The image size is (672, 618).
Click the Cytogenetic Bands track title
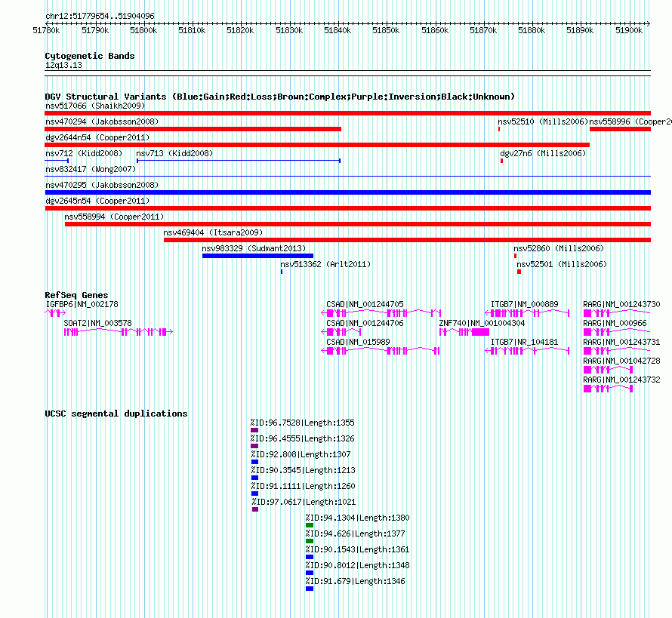[x=90, y=56]
